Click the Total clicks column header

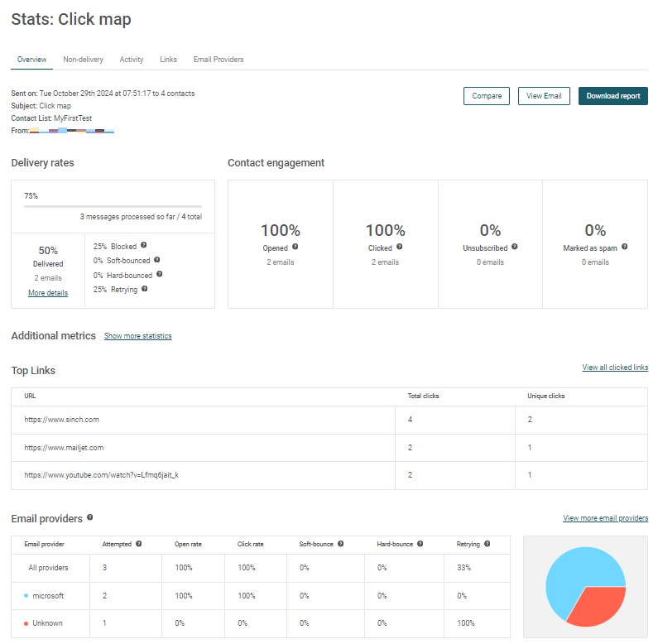click(x=423, y=396)
